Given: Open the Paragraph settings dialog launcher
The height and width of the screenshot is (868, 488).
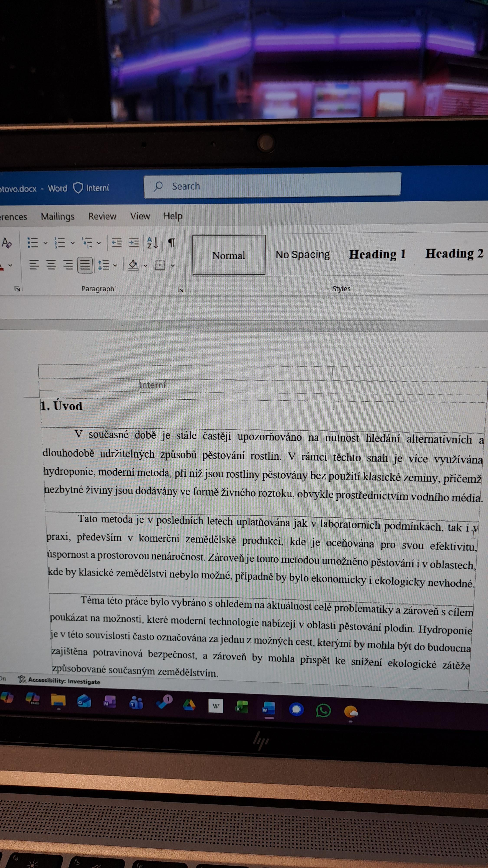Looking at the screenshot, I should [180, 289].
